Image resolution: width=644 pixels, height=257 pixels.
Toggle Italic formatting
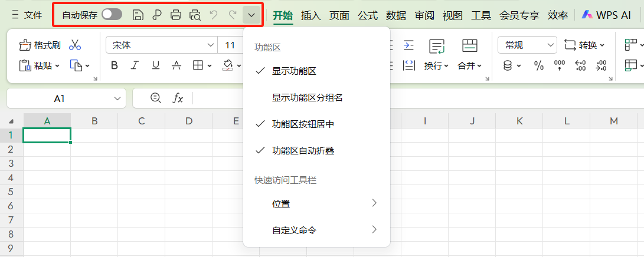tap(135, 65)
